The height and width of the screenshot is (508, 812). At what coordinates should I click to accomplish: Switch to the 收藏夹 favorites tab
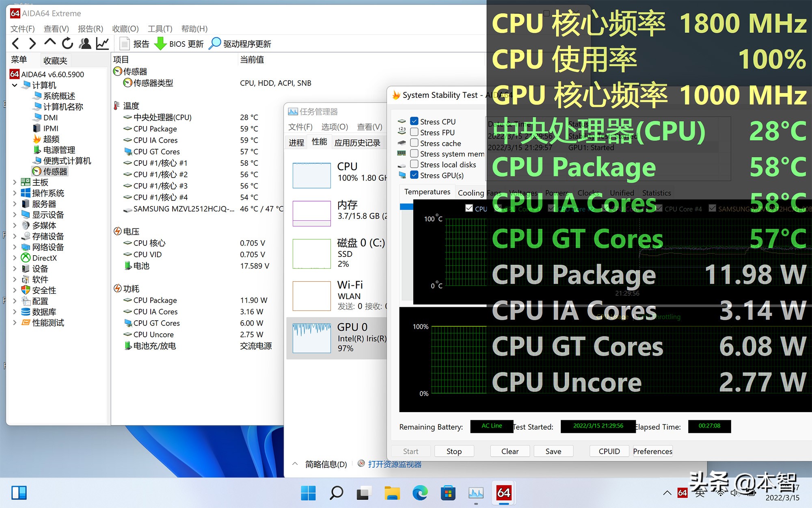point(55,61)
